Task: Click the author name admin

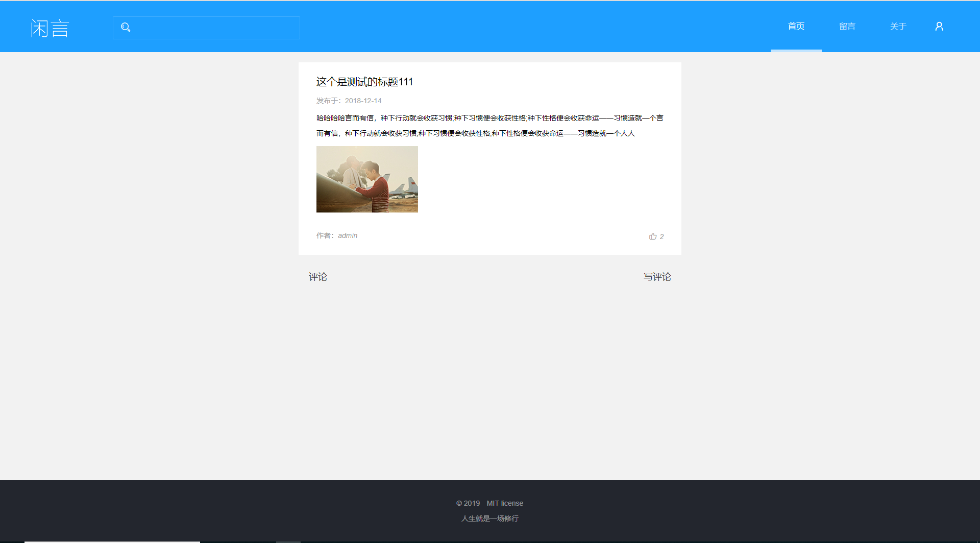Action: pyautogui.click(x=348, y=235)
